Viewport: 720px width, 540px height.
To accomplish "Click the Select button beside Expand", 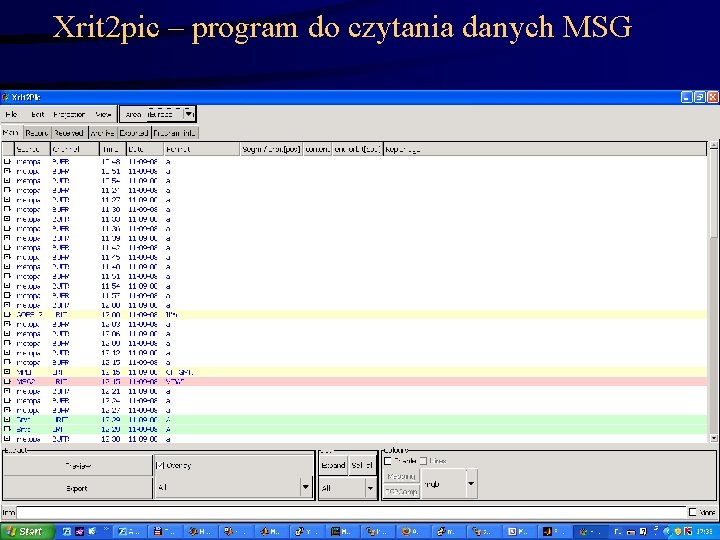I will coord(362,465).
